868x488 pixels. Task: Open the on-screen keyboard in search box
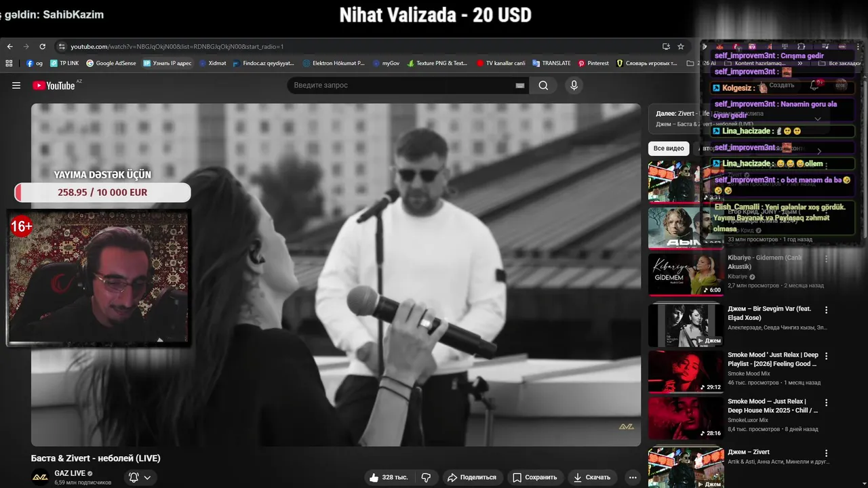pos(520,85)
